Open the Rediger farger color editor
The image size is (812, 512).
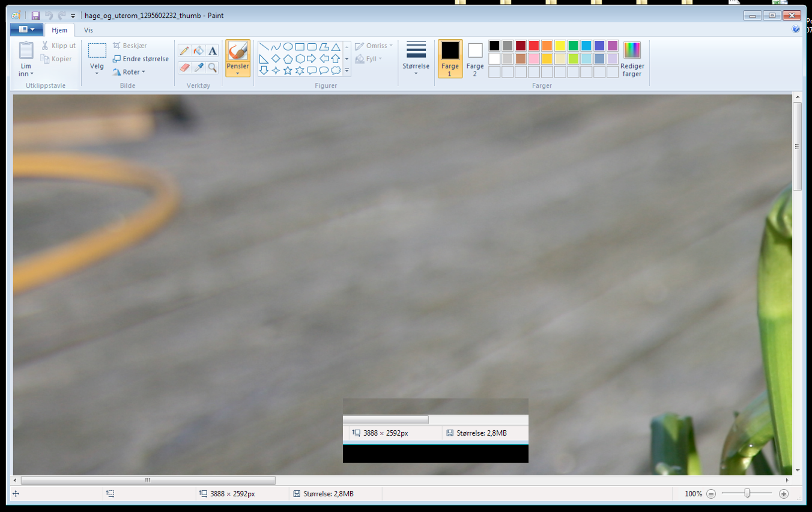(632, 59)
